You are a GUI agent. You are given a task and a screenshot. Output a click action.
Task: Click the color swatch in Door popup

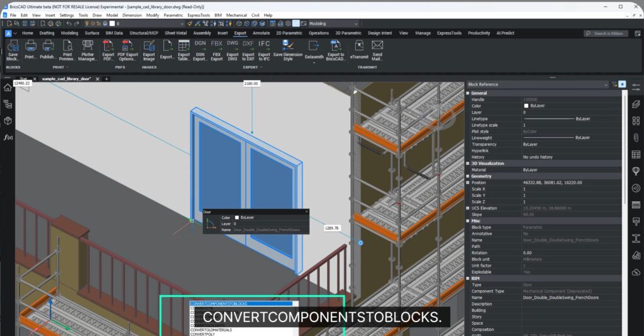click(236, 218)
